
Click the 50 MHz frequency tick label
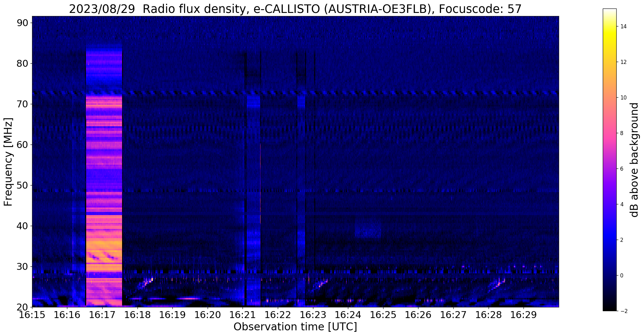[22, 185]
